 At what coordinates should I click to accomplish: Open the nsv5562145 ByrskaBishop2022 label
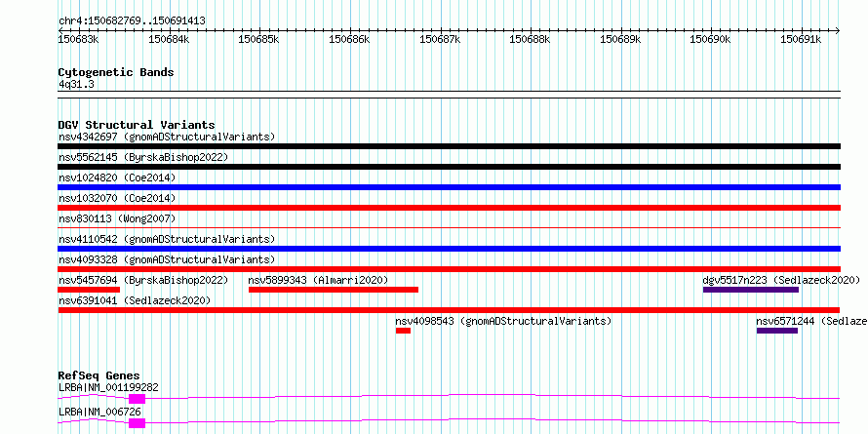click(143, 157)
